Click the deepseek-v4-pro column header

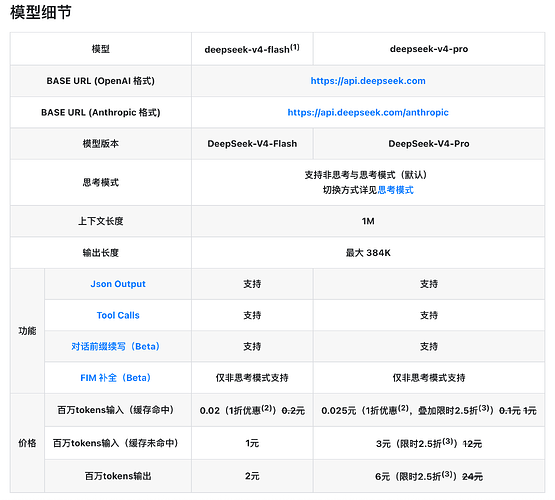(x=429, y=49)
